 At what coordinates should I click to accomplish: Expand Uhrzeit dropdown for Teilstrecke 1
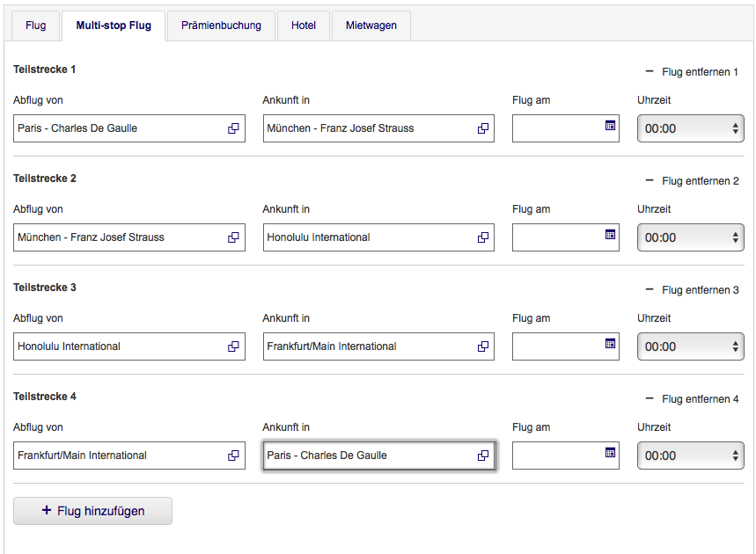click(x=690, y=128)
